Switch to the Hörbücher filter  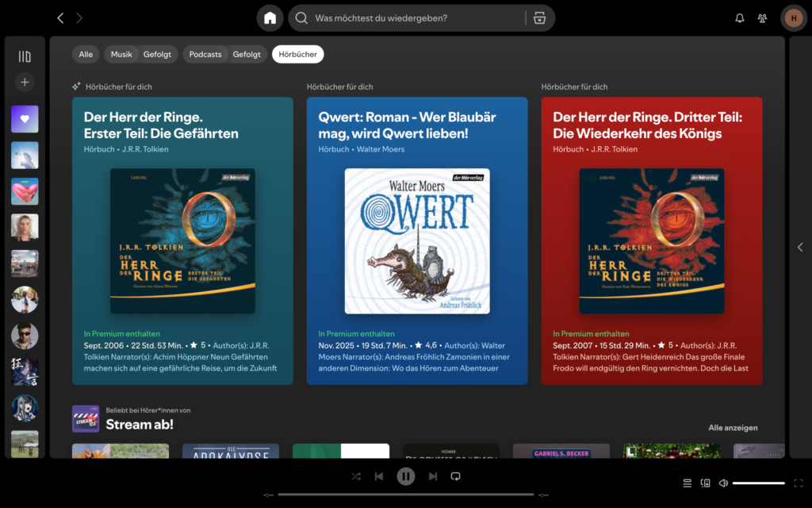(297, 54)
